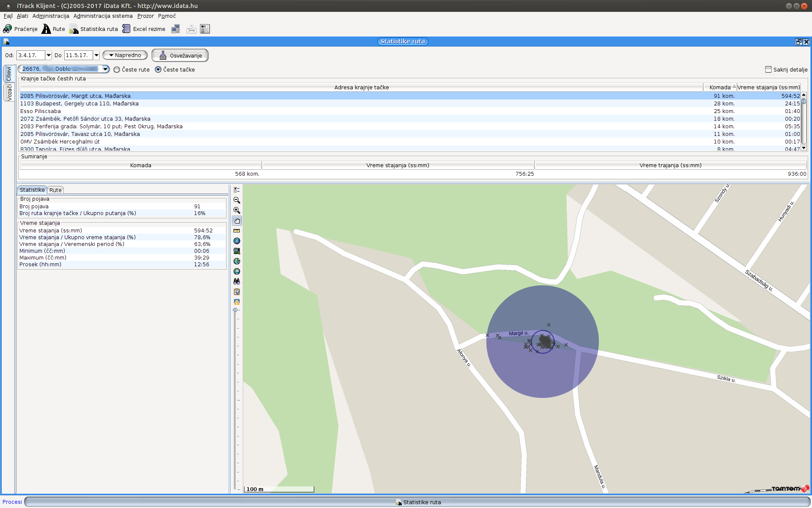Click the envelope message icon in toolbar
Screen dimensions: 812x508
(191, 29)
